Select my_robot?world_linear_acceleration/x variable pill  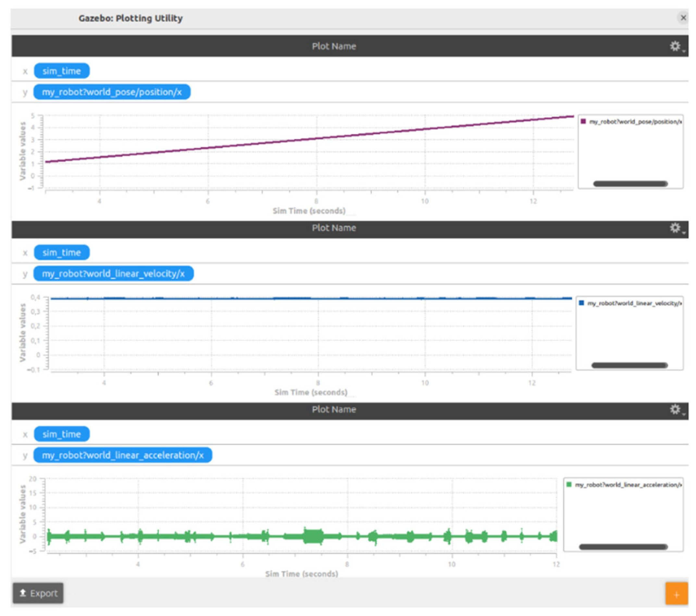[123, 455]
